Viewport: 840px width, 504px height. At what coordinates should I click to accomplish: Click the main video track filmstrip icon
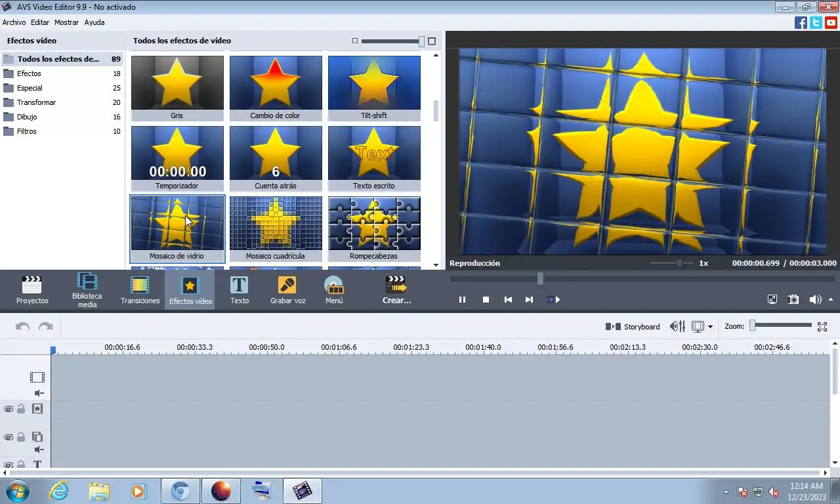(37, 377)
